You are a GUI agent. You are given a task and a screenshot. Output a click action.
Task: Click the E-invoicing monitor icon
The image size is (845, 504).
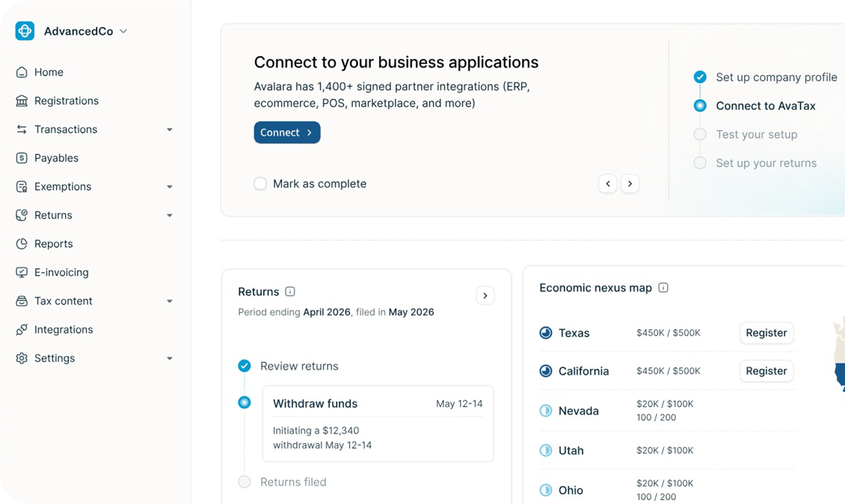22,272
